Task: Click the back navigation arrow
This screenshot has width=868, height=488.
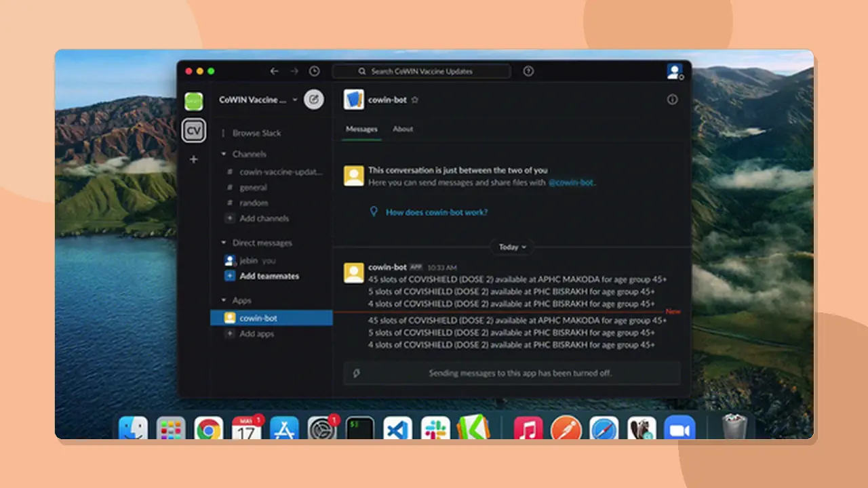Action: click(x=274, y=71)
